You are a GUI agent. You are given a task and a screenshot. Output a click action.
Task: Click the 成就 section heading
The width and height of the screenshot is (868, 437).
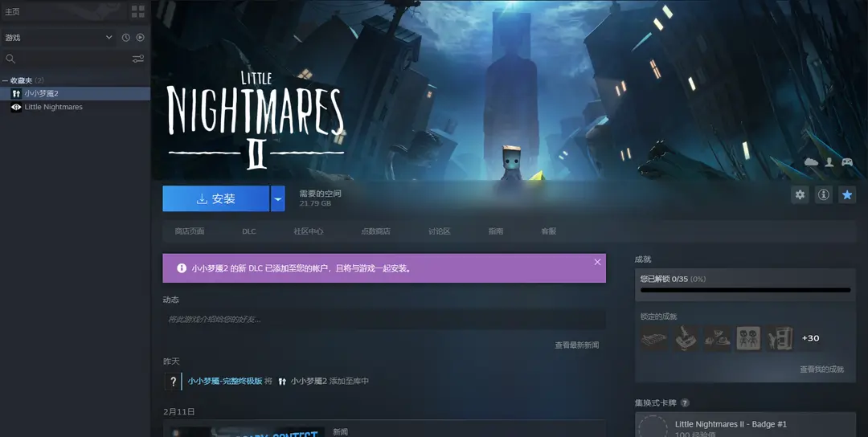click(x=643, y=259)
